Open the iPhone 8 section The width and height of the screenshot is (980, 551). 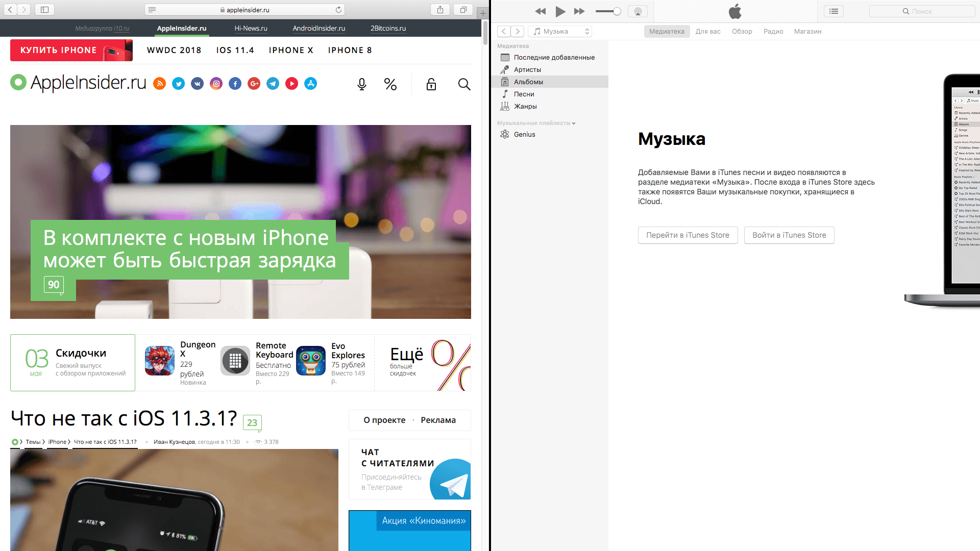pos(350,50)
